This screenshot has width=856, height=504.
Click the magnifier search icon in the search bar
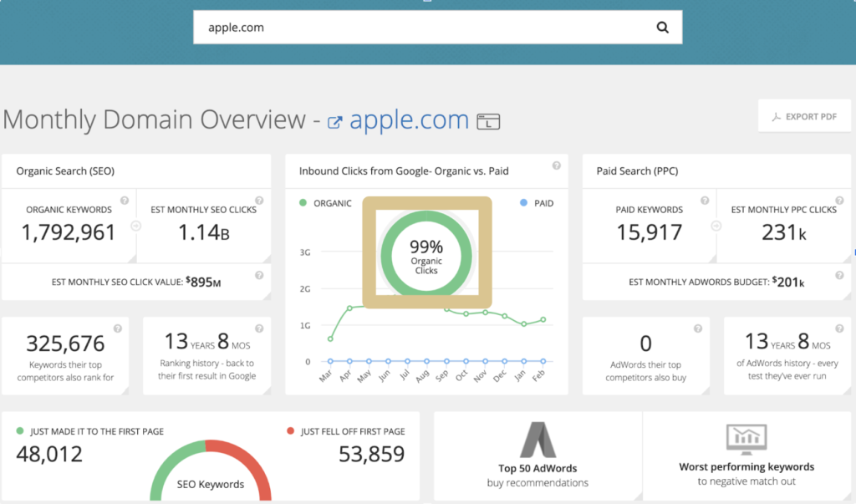click(x=662, y=28)
